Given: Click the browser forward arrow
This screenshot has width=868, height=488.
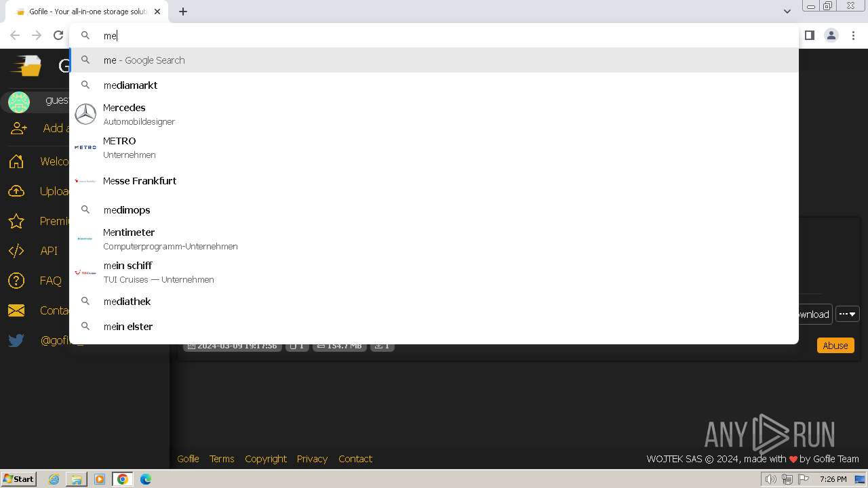Looking at the screenshot, I should click(x=37, y=35).
